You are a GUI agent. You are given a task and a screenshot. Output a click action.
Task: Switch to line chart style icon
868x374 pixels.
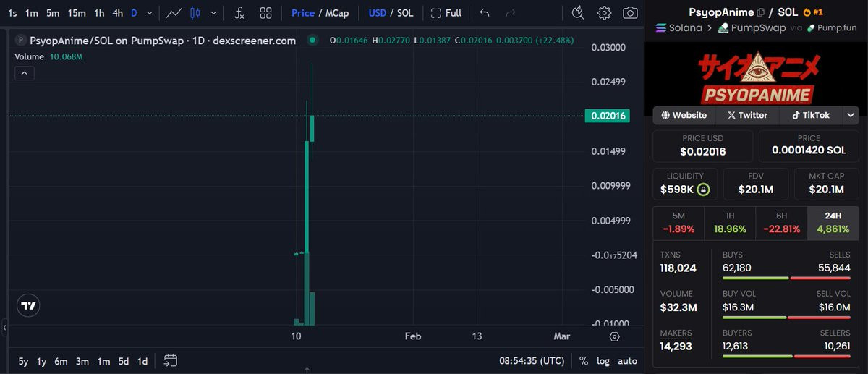click(174, 13)
